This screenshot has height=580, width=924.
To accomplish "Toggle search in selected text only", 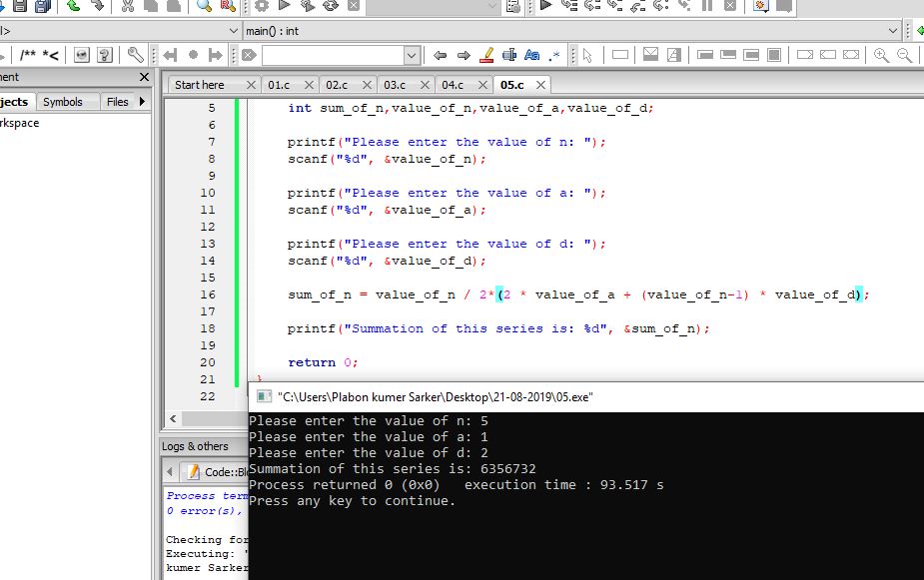I will pos(509,55).
